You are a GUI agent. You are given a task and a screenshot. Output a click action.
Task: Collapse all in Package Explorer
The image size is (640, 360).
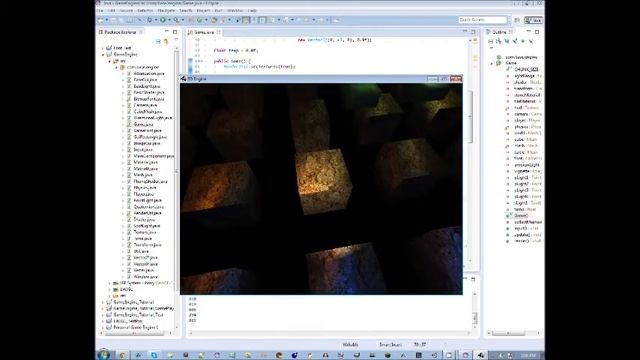[x=158, y=41]
